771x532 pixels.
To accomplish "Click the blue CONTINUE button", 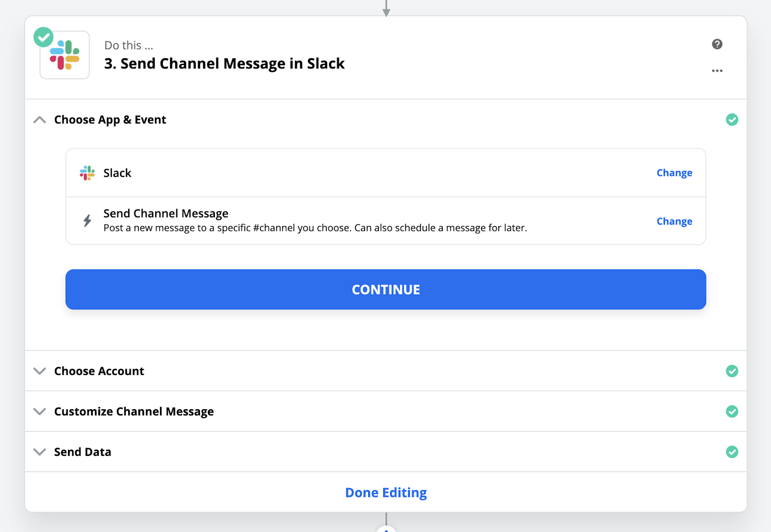I will pos(386,290).
